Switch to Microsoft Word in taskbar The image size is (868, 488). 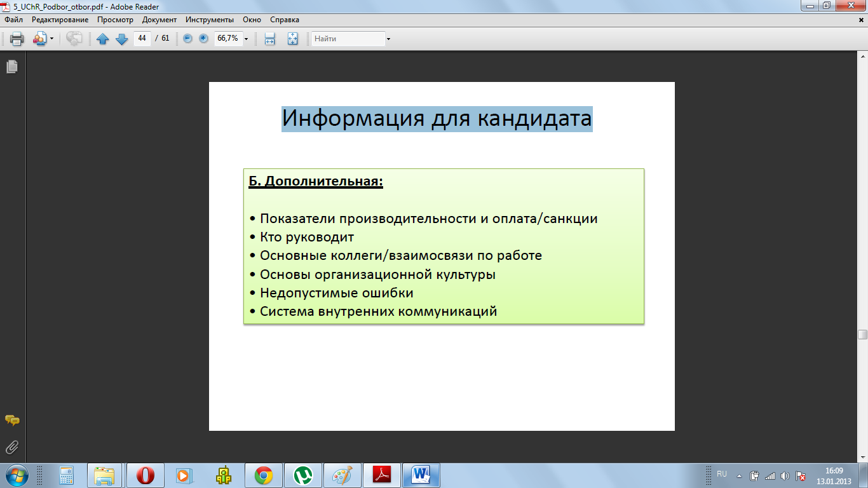421,475
